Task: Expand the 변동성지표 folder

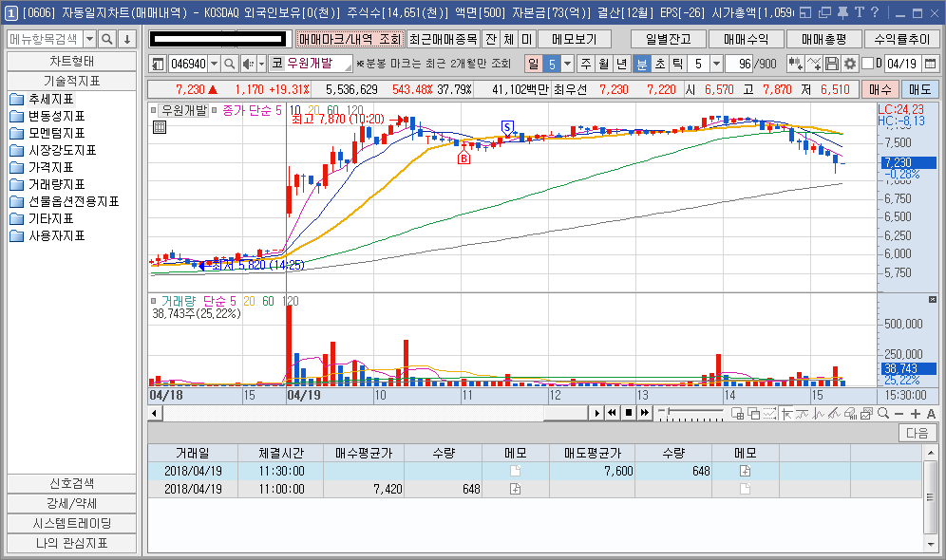Action: (47, 116)
